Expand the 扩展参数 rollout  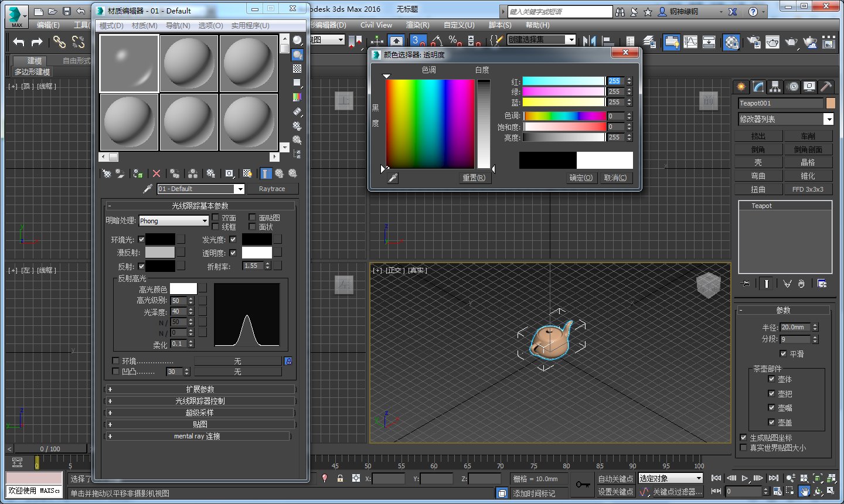pyautogui.click(x=200, y=389)
